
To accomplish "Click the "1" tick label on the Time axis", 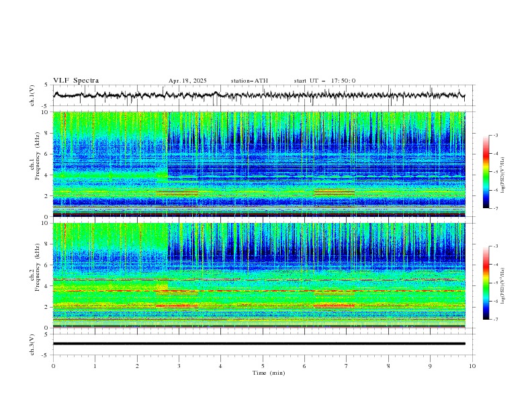I will tap(95, 366).
